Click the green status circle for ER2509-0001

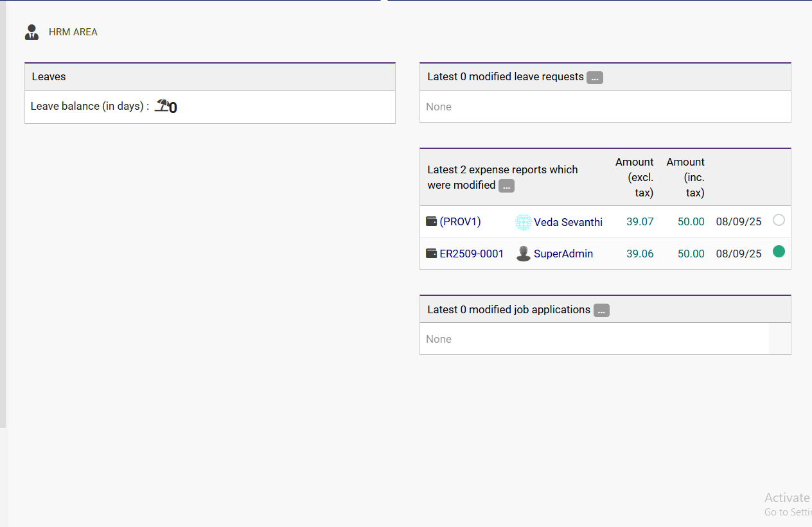click(779, 252)
